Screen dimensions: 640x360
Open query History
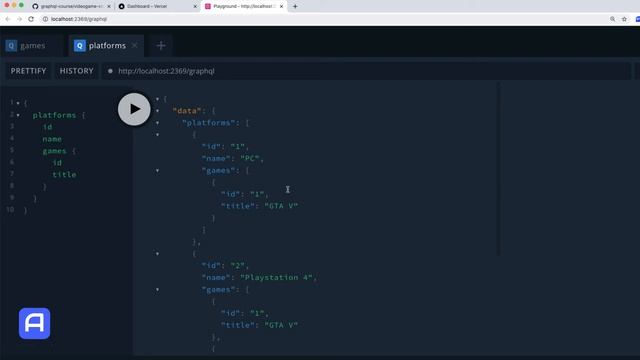coord(76,71)
